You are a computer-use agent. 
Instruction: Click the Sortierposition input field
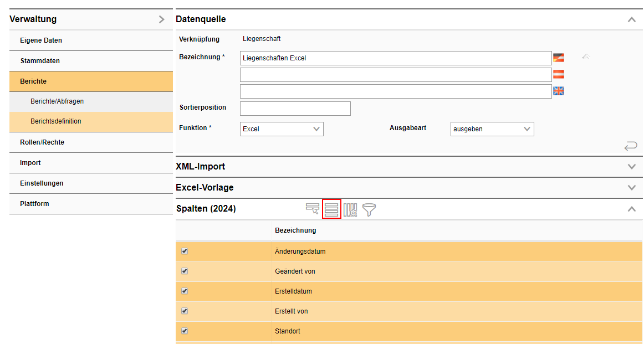pos(295,109)
